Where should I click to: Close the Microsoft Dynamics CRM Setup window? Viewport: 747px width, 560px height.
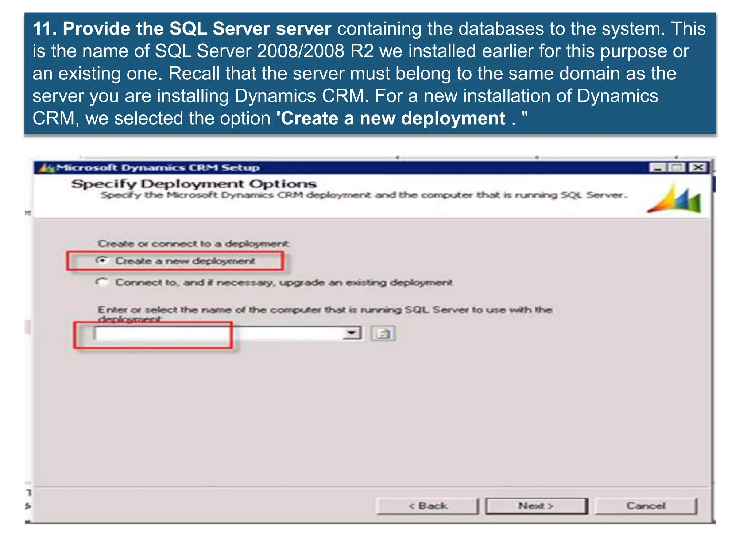(x=698, y=168)
